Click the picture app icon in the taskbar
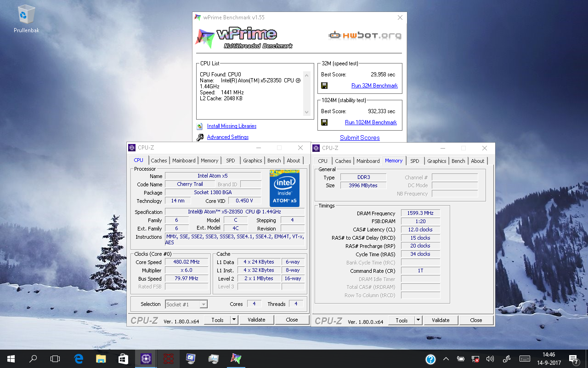 (214, 359)
